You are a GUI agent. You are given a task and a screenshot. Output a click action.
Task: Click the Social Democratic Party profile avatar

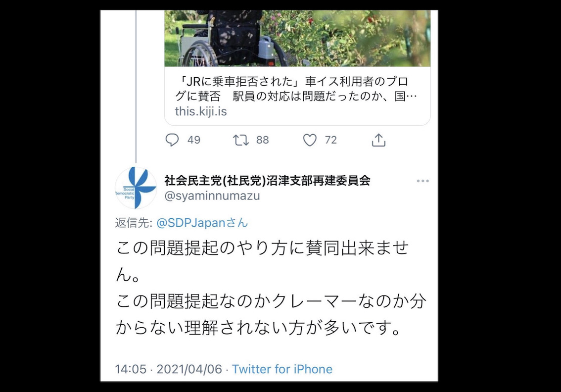(x=136, y=188)
